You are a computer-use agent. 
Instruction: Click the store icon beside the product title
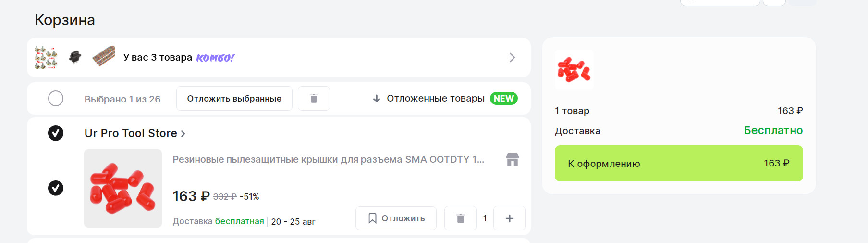click(x=513, y=160)
